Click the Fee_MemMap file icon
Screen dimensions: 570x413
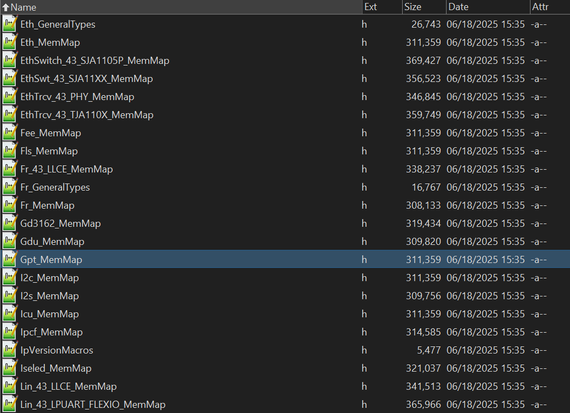click(x=9, y=133)
